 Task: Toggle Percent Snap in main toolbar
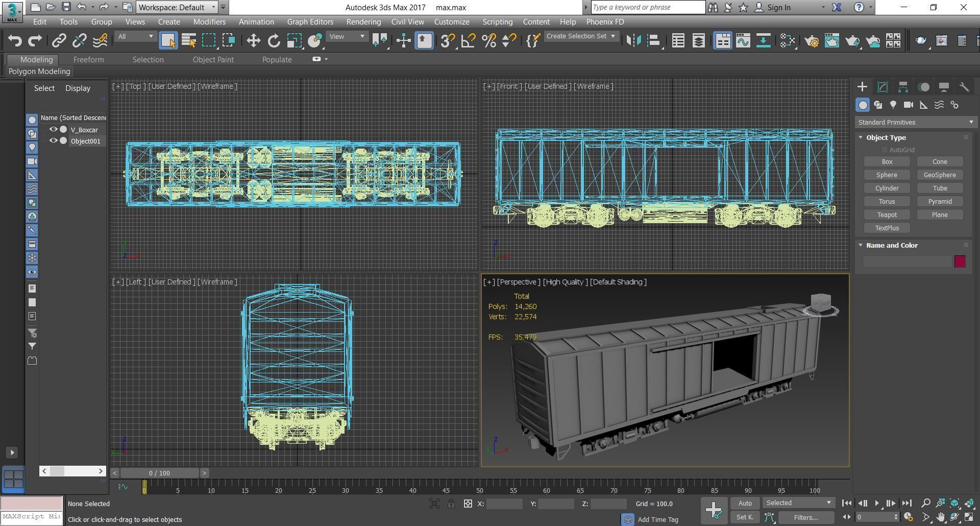[x=489, y=41]
